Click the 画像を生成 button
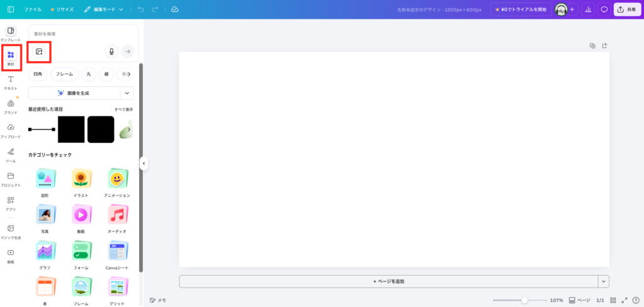Screen dimensions: 644x307 click(x=74, y=93)
